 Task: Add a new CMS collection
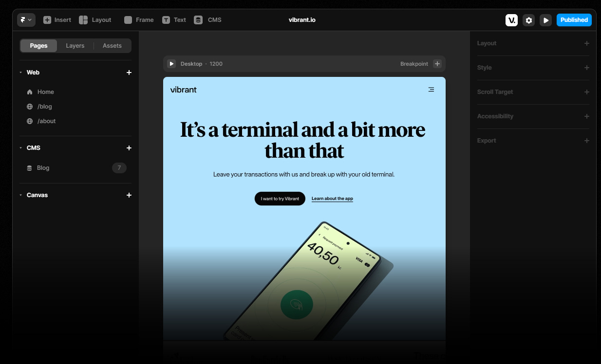pyautogui.click(x=129, y=148)
